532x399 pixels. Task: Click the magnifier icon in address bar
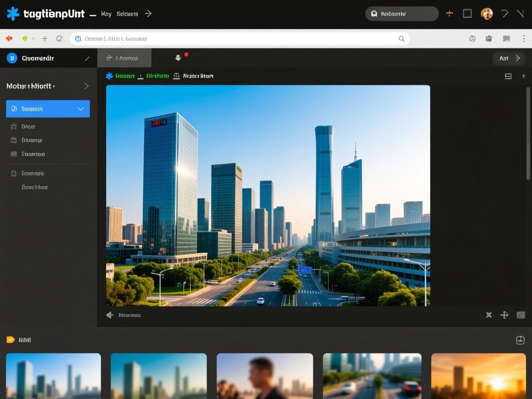point(401,39)
